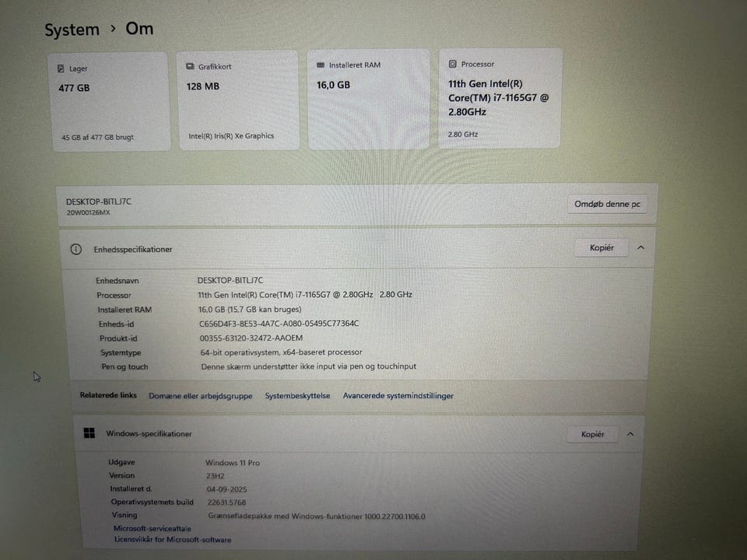Select the Enhedsnavn value DESKTOP-BITLJ7C
This screenshot has height=560, width=747.
point(230,280)
